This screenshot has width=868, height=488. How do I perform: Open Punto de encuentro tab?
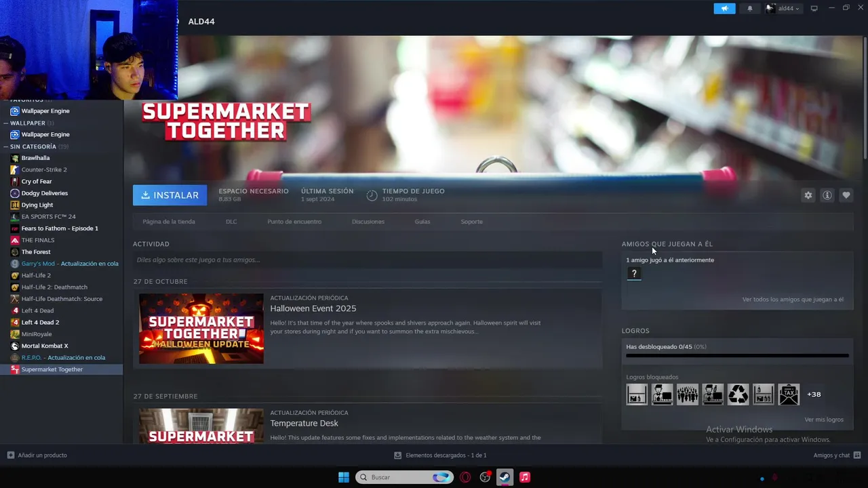click(x=294, y=222)
